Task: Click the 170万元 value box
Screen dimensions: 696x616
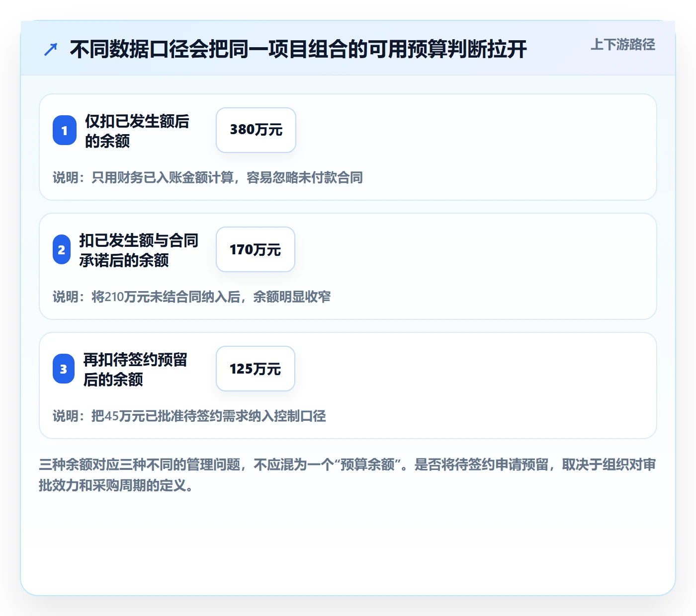Action: [x=256, y=249]
